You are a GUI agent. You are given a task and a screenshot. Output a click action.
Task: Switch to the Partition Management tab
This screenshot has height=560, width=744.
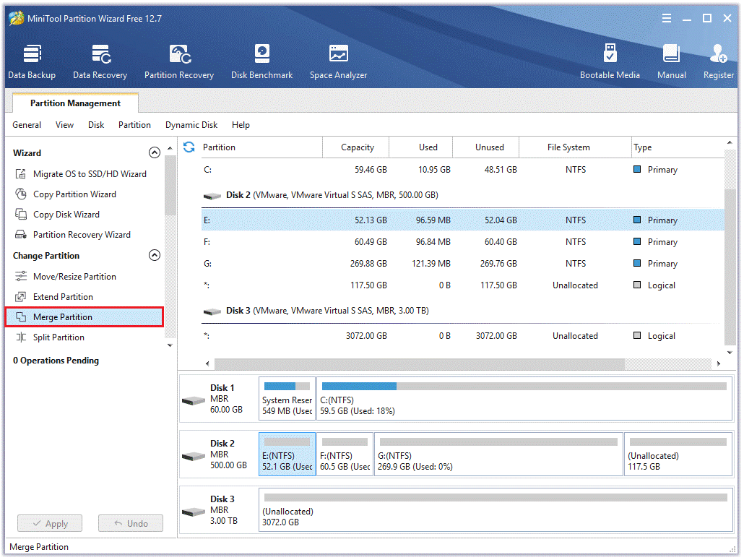[75, 103]
